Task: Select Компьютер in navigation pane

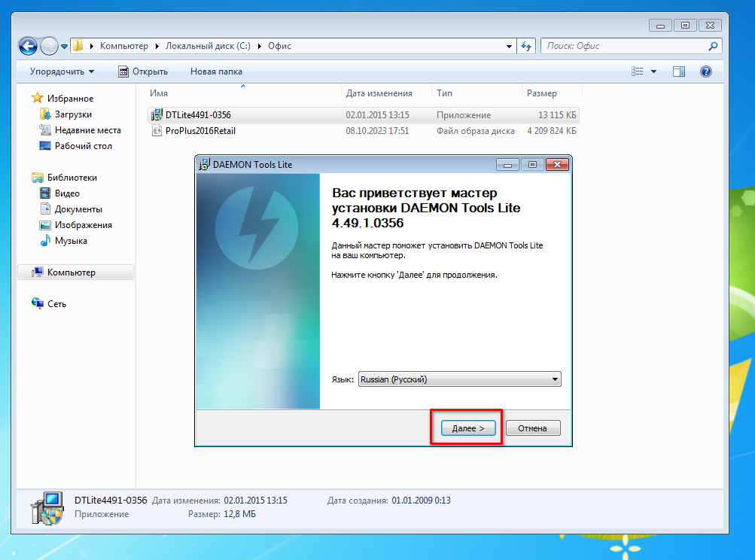Action: coord(71,272)
